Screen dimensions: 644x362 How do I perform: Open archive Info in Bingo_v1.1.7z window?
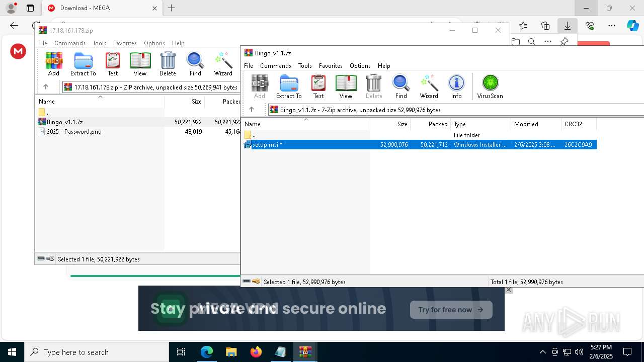pos(456,86)
